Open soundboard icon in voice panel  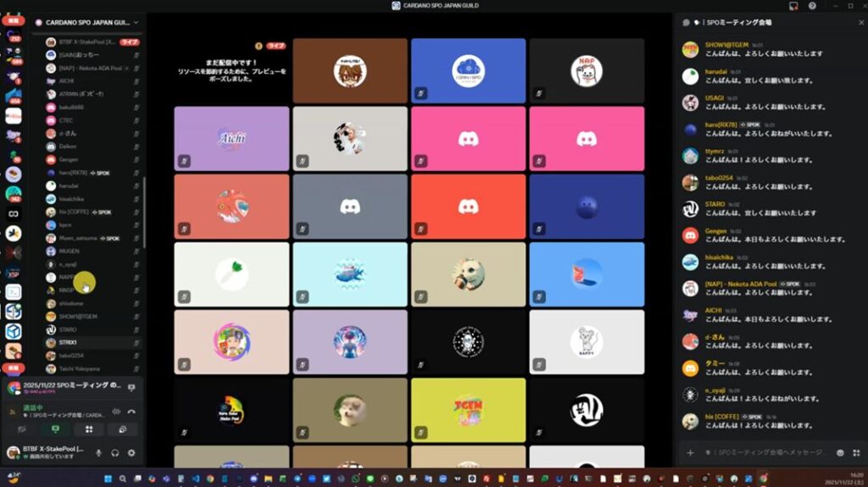[x=123, y=430]
